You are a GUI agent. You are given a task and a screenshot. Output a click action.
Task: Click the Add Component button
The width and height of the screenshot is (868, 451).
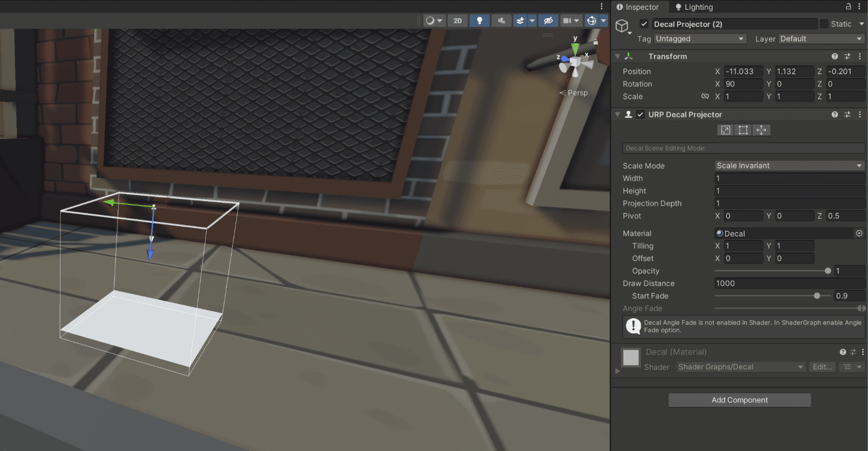click(739, 400)
